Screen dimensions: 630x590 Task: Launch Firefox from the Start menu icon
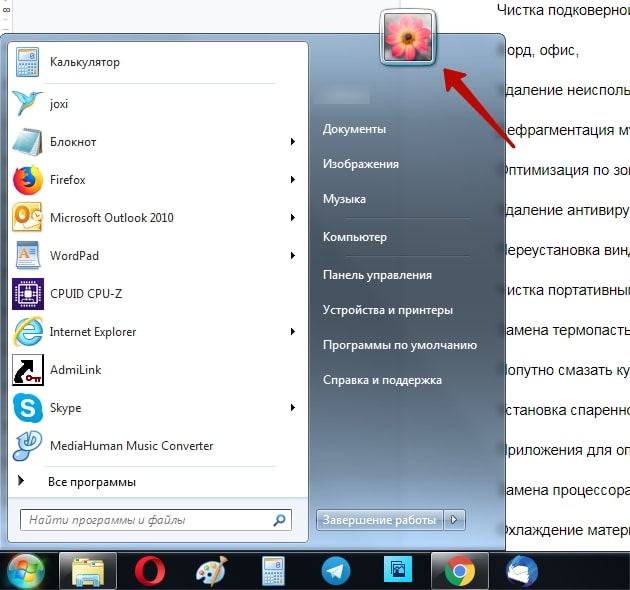[x=28, y=180]
